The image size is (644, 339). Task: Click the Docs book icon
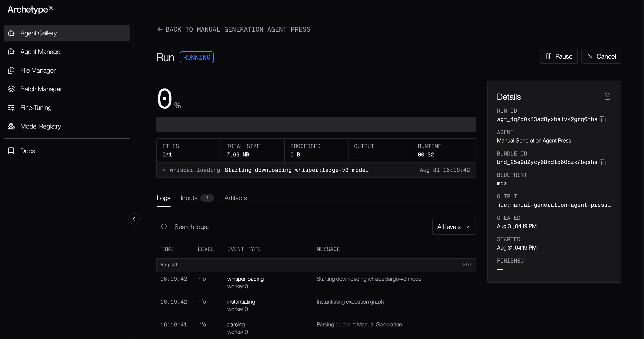[x=11, y=151]
